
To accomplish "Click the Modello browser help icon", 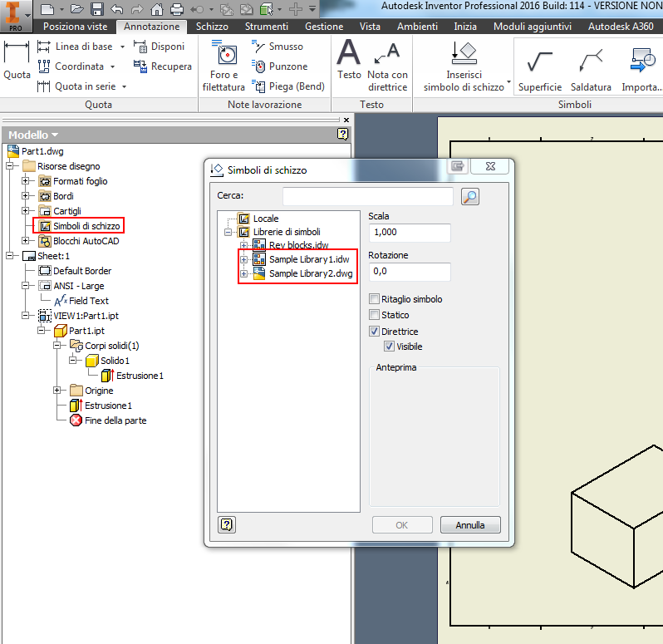I will pos(343,134).
